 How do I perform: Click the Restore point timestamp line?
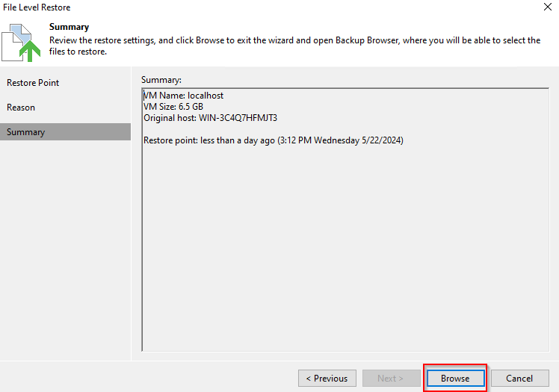point(274,140)
